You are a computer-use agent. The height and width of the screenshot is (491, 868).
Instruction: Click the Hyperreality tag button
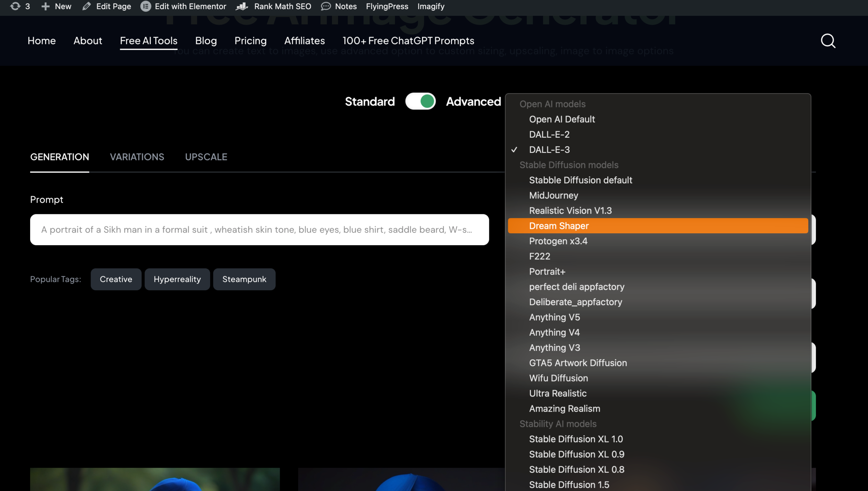click(177, 279)
